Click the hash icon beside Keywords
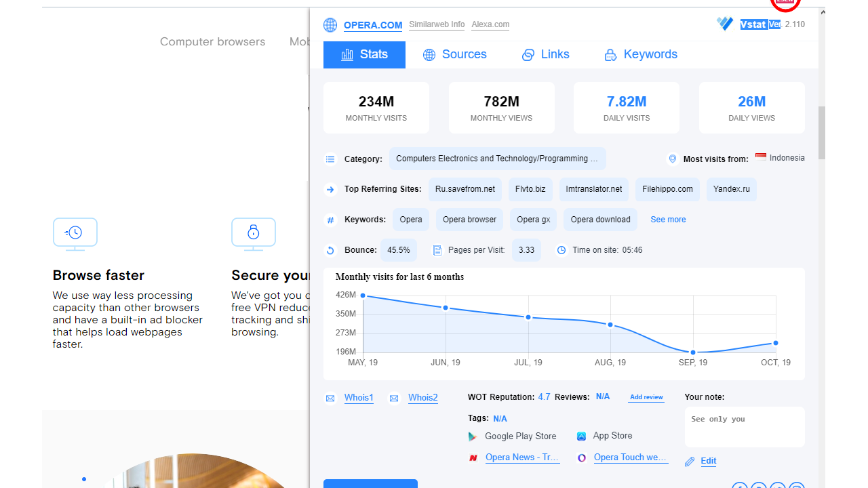Screen dimensions: 868x488 tap(330, 220)
